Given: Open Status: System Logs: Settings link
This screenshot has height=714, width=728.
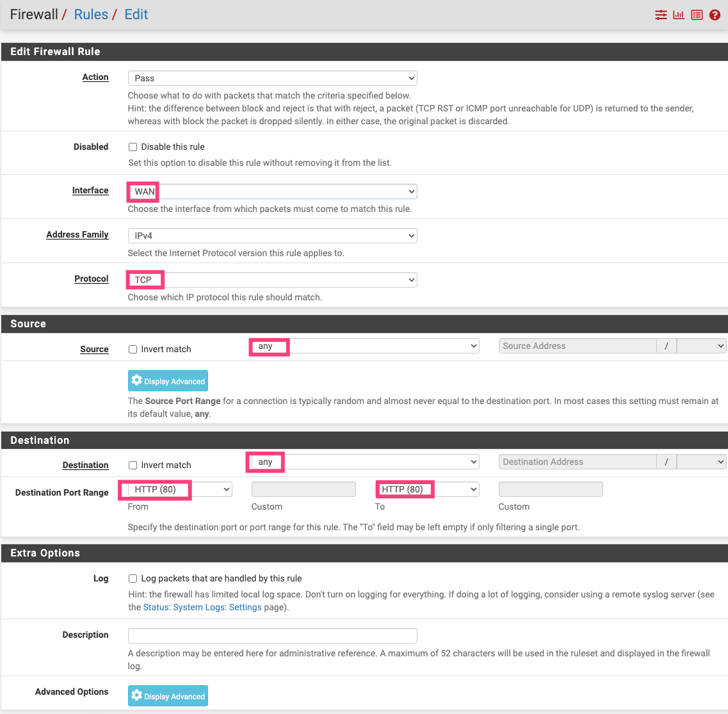Looking at the screenshot, I should [x=202, y=607].
